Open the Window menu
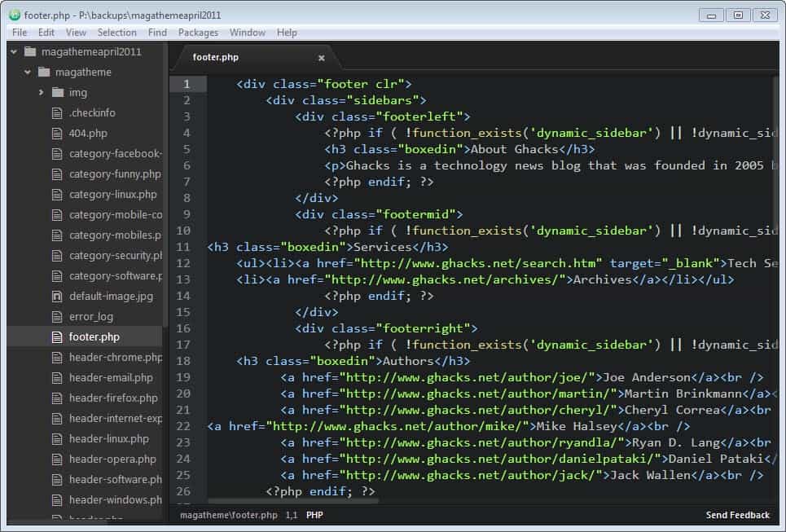The height and width of the screenshot is (532, 786). pyautogui.click(x=247, y=33)
